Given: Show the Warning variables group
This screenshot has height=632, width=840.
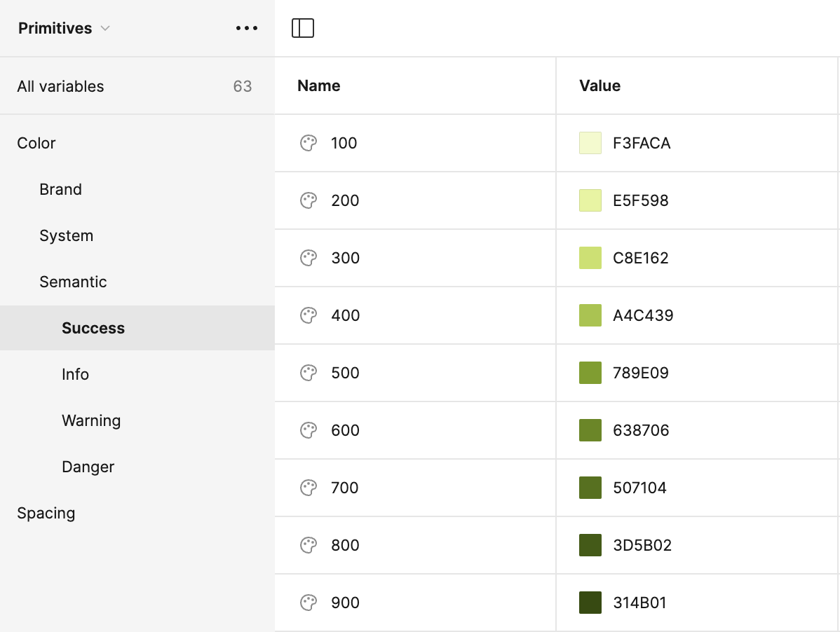Looking at the screenshot, I should [91, 420].
